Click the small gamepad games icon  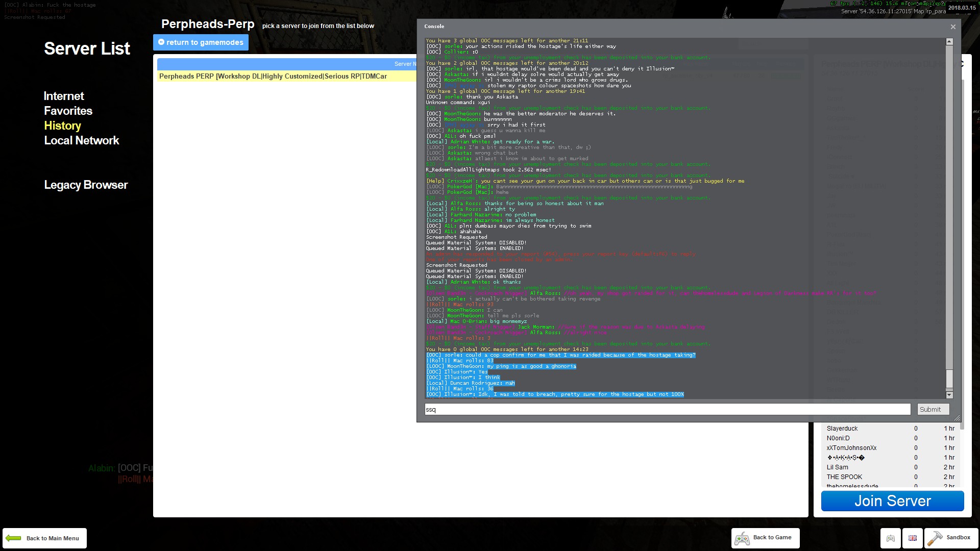(x=891, y=538)
